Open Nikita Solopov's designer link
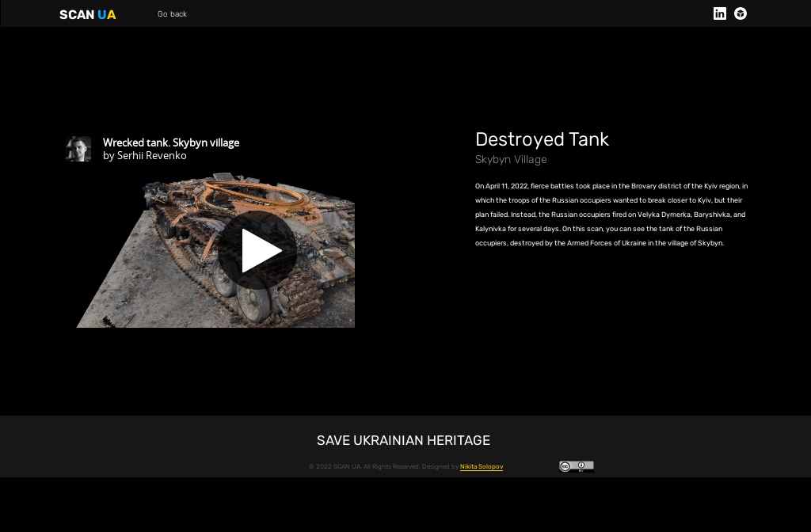 (x=482, y=467)
